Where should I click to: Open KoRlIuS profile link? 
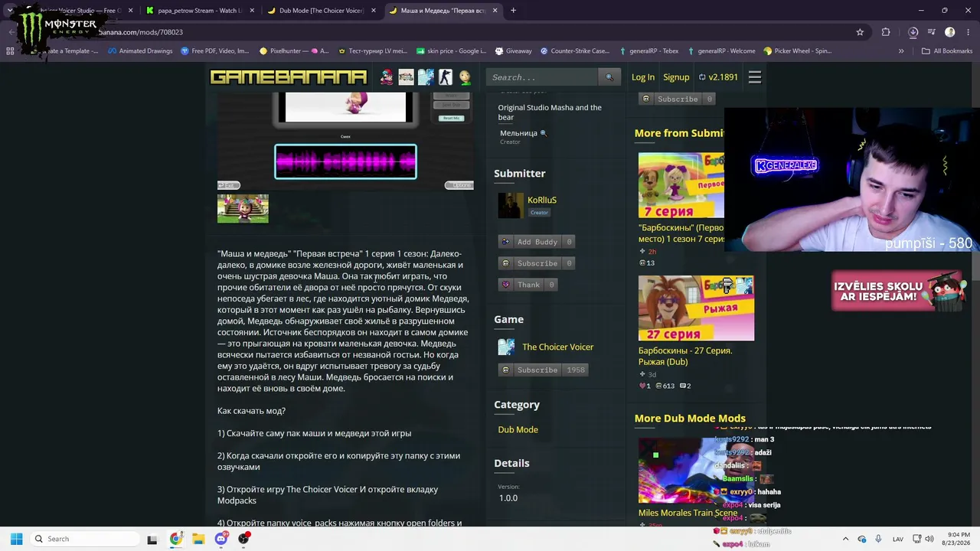tap(542, 201)
